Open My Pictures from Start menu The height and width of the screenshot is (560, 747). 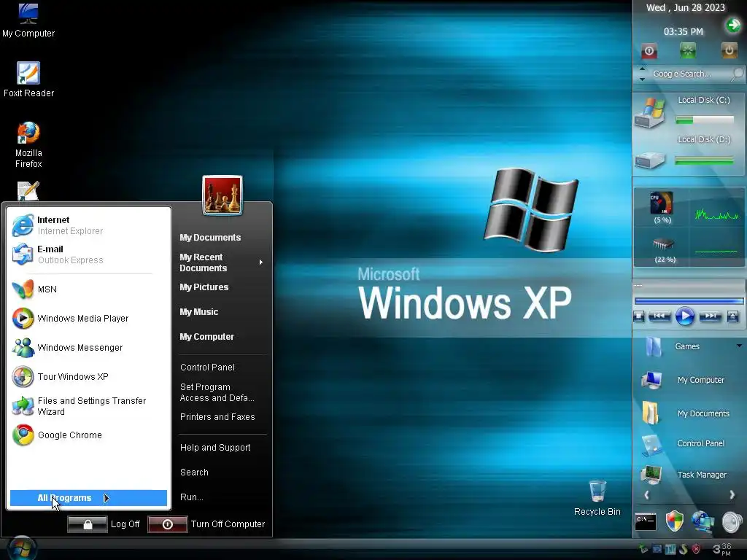[204, 287]
